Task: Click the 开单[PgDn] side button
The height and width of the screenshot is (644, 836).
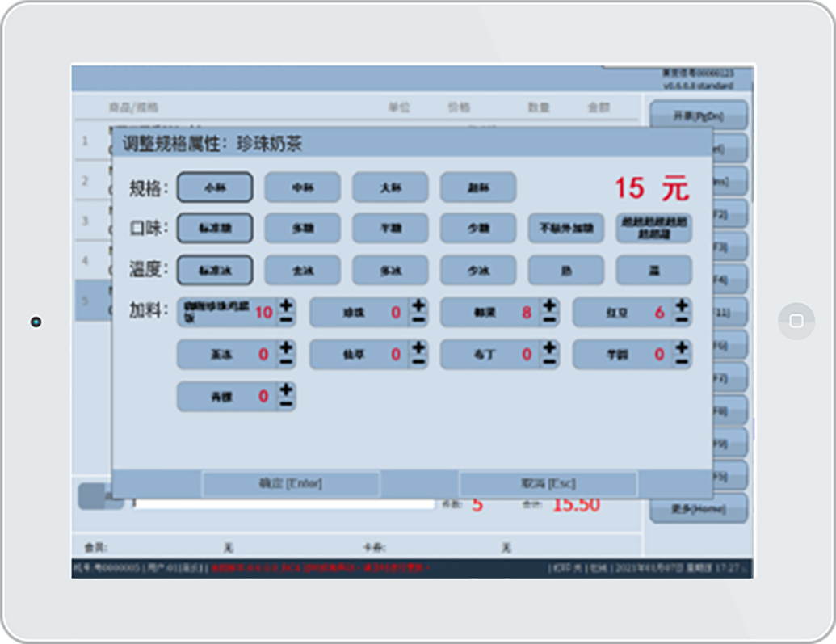Action: 698,116
